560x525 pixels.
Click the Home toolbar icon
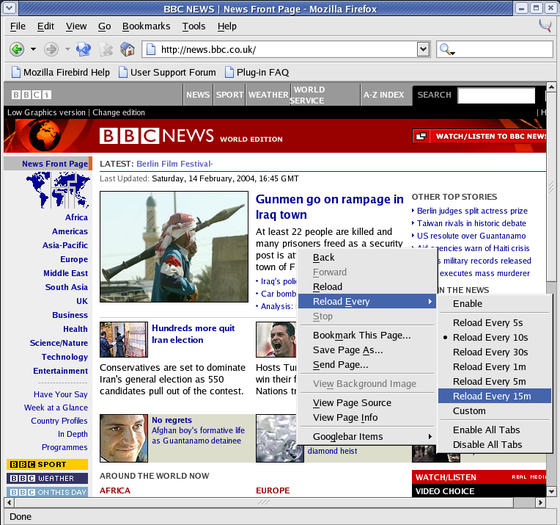pos(127,49)
